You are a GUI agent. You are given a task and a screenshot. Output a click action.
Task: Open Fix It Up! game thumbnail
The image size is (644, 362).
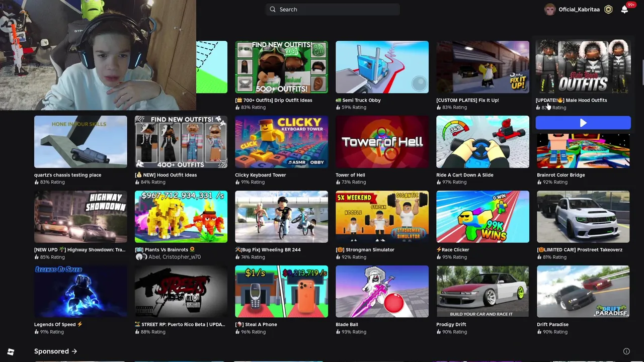pos(482,67)
